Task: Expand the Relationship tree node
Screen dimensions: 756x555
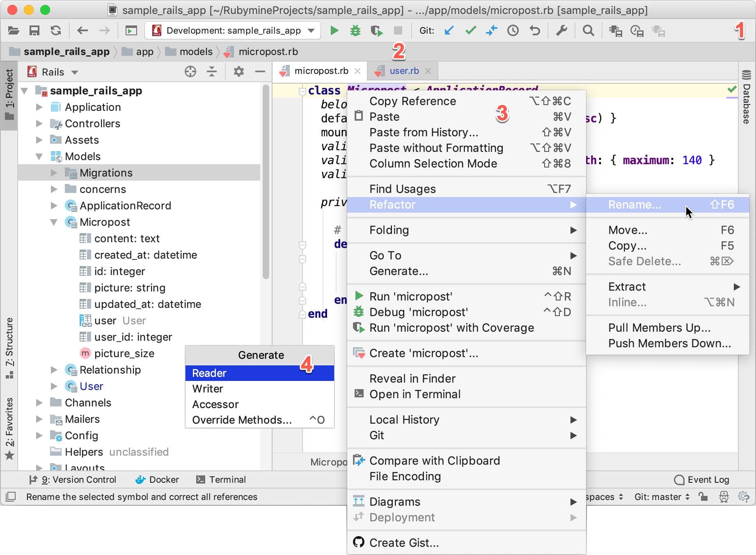Action: coord(54,370)
